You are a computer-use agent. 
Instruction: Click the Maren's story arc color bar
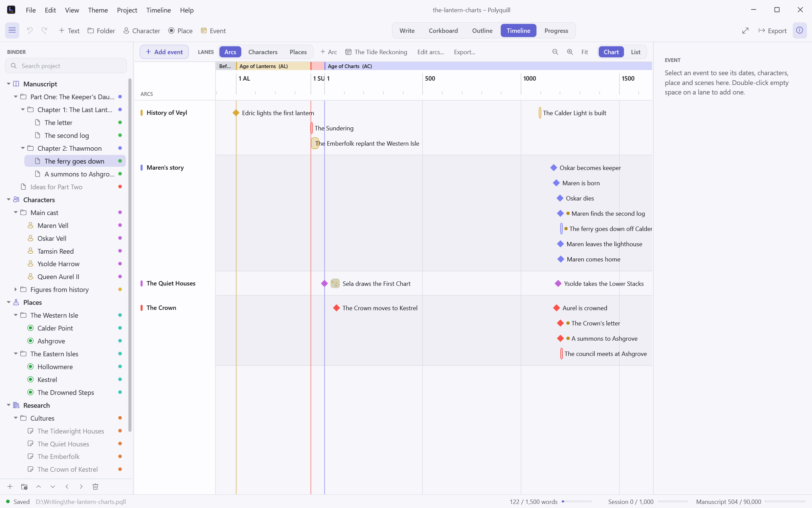pyautogui.click(x=141, y=168)
